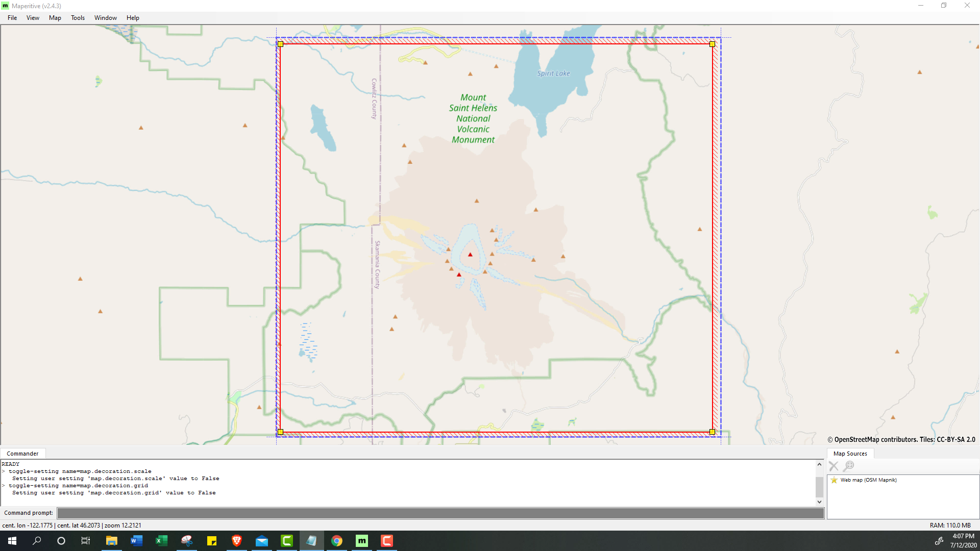Click bottom-right yellow bounds corner handle
Screen dimensions: 980x551
712,432
